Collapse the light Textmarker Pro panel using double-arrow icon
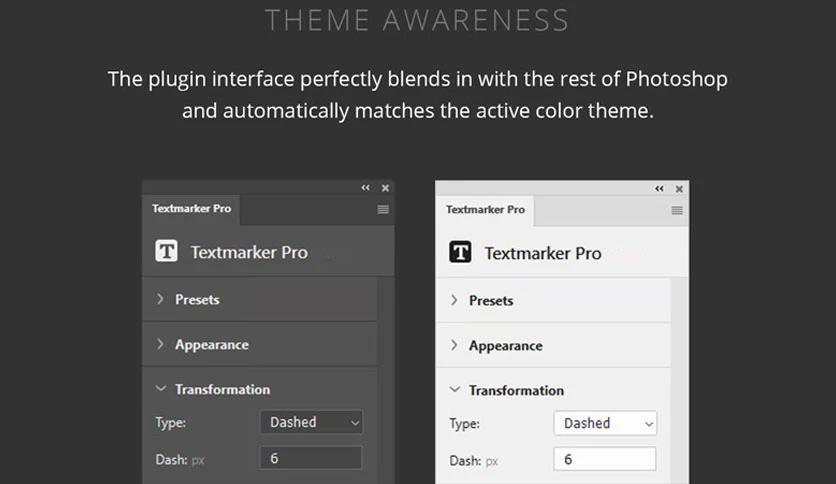The height and width of the screenshot is (484, 836). click(660, 189)
